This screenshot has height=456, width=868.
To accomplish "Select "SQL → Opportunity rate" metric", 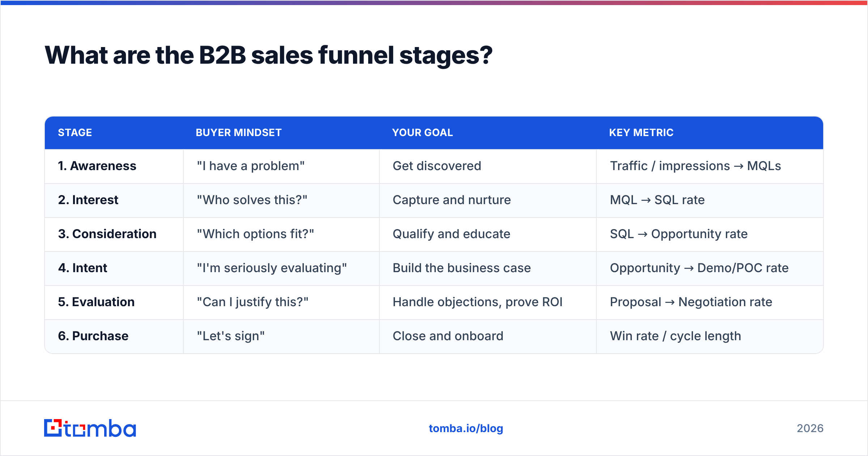I will point(710,234).
